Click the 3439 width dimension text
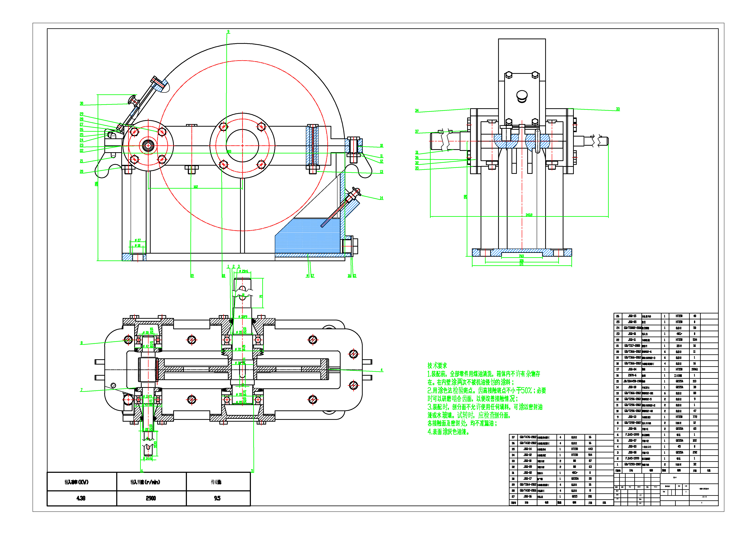Viewport: 756px width, 534px height. 529,215
